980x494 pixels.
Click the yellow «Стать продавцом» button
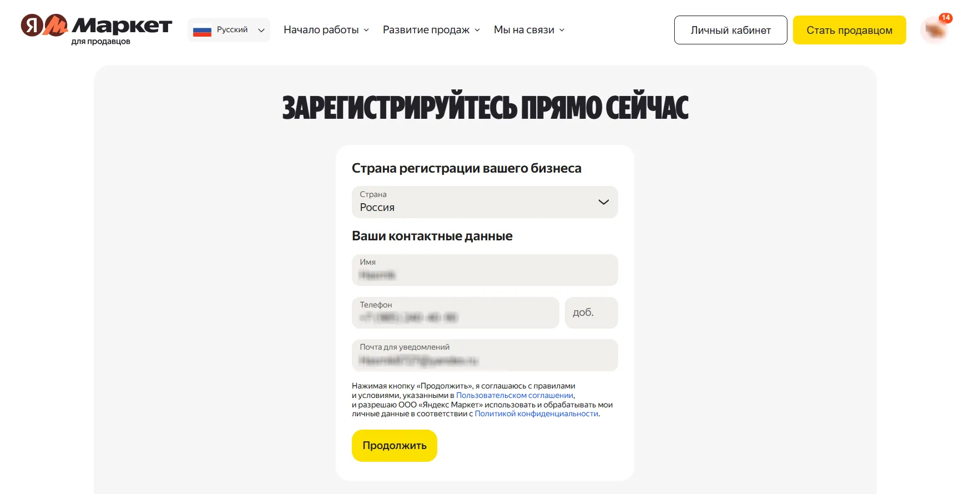[x=850, y=30]
